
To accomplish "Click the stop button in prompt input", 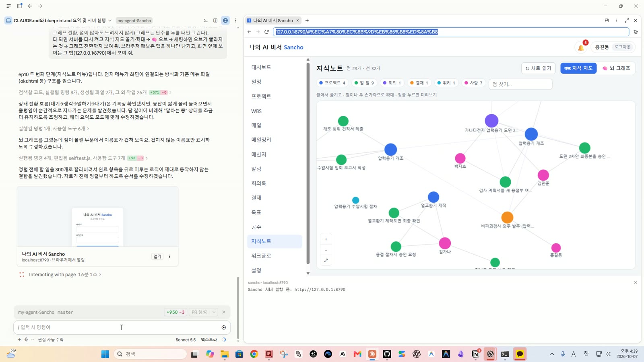I will (x=224, y=327).
